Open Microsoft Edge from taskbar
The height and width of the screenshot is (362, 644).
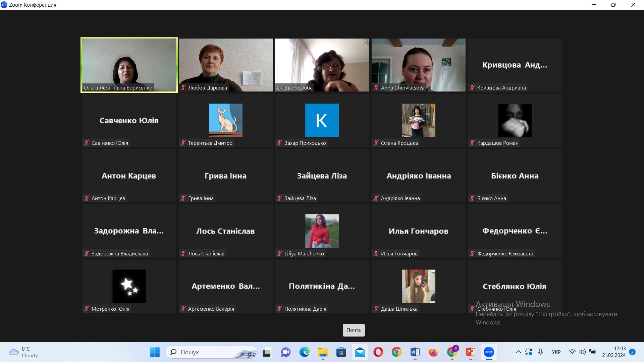[x=304, y=352]
